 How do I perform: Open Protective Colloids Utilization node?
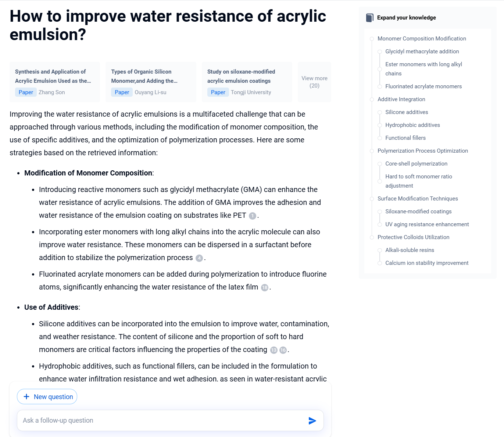413,237
